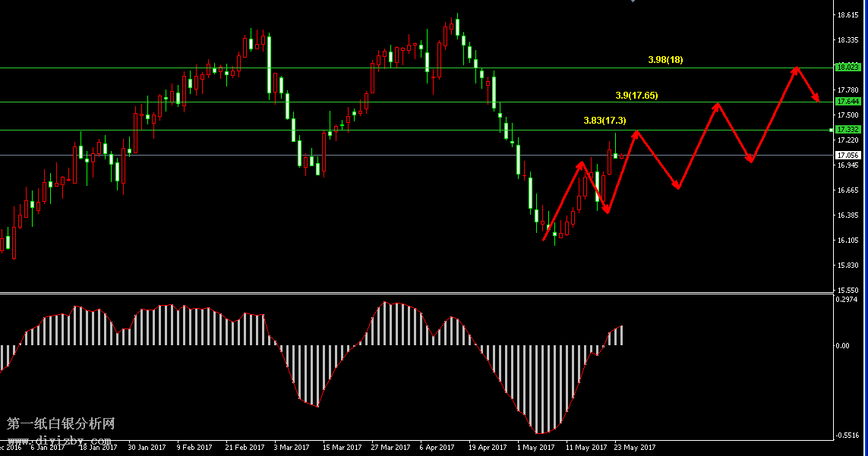Select the 18.023 price tag on axis

coord(847,68)
